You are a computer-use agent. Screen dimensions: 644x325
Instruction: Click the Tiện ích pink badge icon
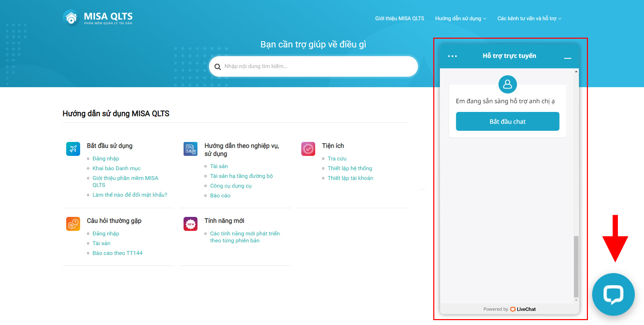pyautogui.click(x=308, y=149)
